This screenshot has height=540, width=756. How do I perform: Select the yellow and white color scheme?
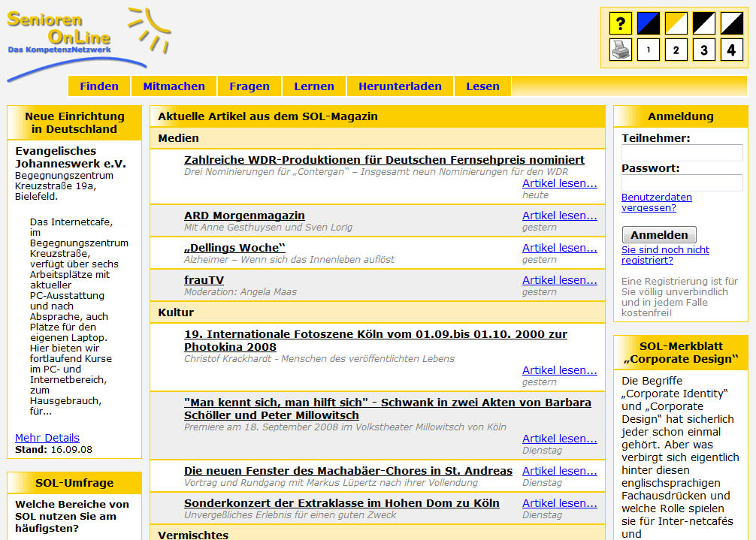(676, 23)
